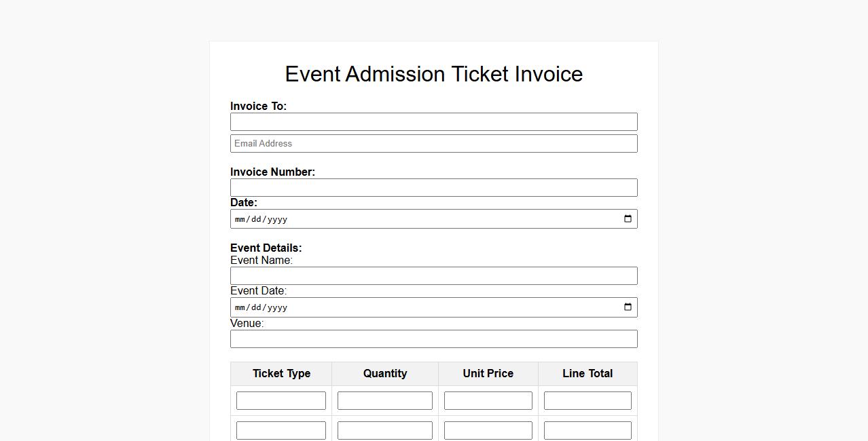Click first row Ticket Type cell

(281, 400)
